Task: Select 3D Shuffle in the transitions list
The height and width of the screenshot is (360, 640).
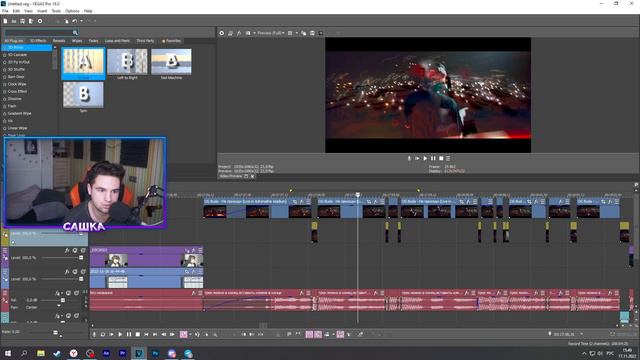Action: click(x=17, y=69)
